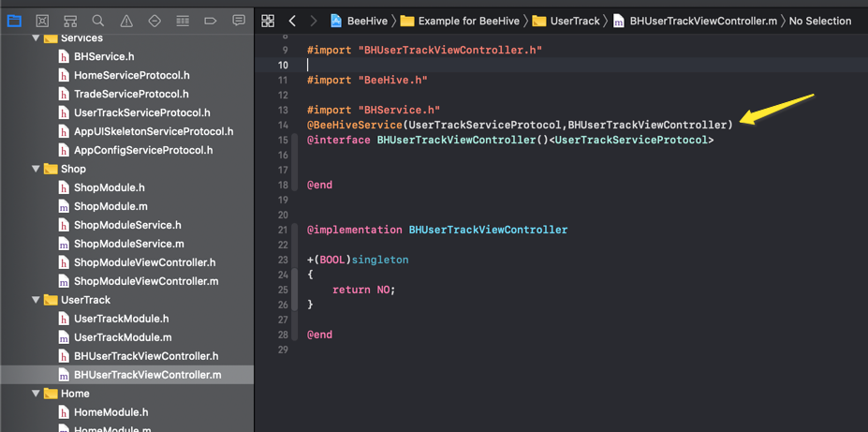Select ShopModuleService.h file
The width and height of the screenshot is (868, 432).
(x=126, y=226)
